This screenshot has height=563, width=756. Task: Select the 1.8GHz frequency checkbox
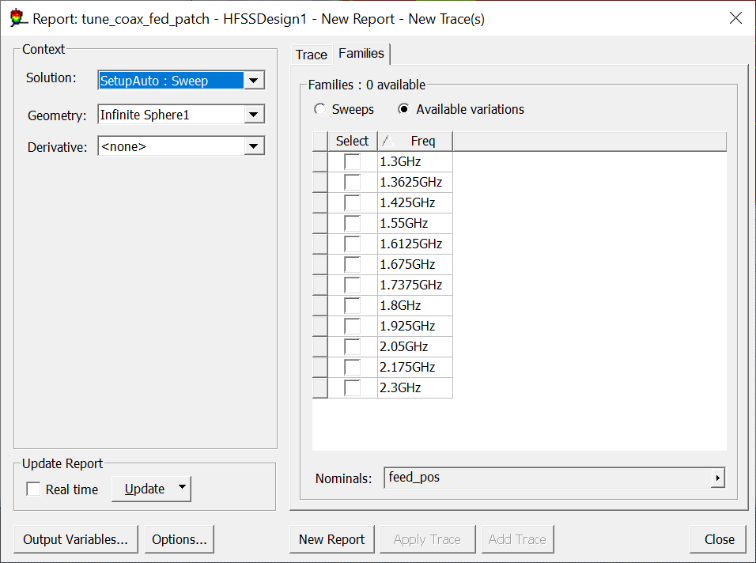352,305
